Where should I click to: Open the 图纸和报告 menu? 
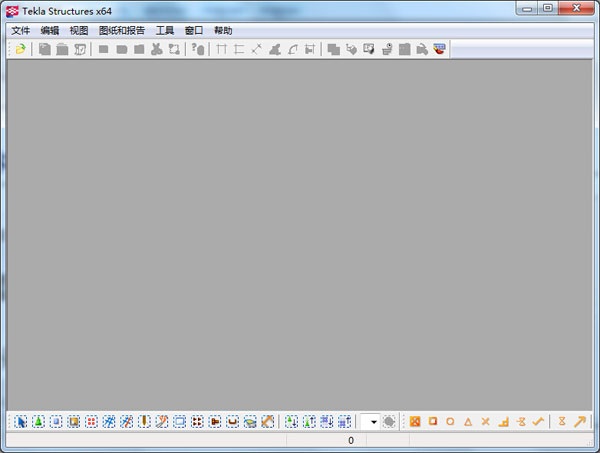pos(121,31)
